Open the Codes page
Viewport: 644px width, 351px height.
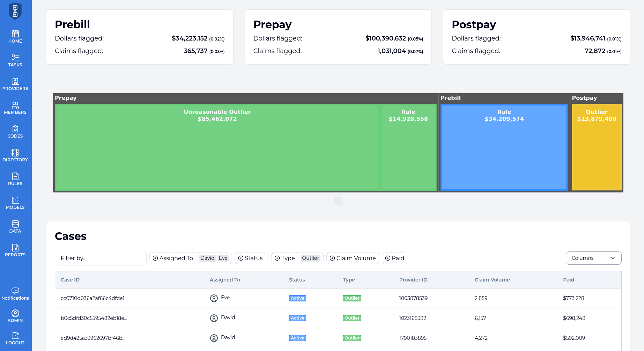tap(15, 132)
